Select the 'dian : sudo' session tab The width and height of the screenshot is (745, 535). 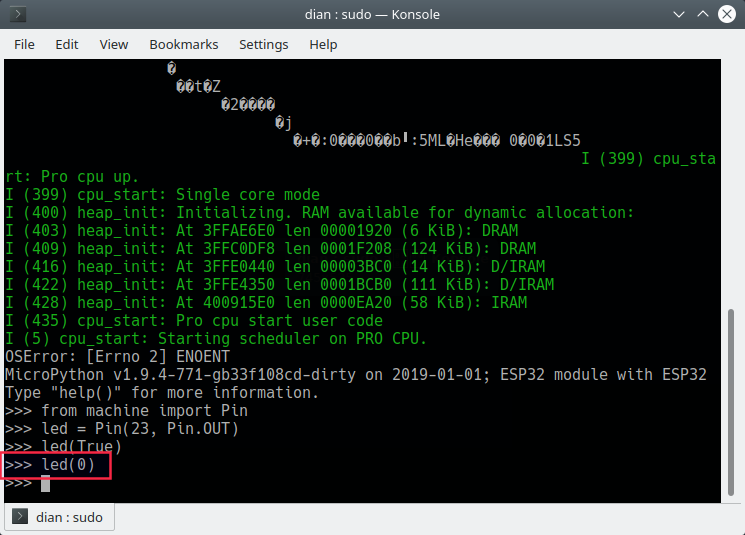pos(60,517)
